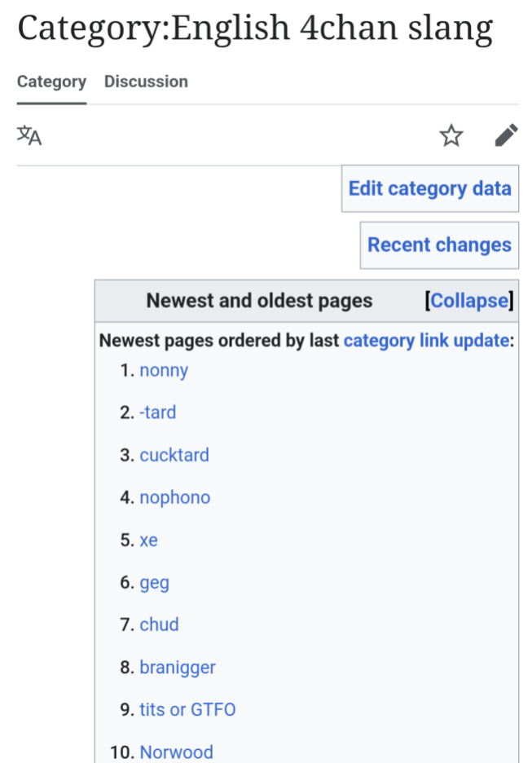Click the geg page link
Image resolution: width=532 pixels, height=763 pixels.
pos(154,583)
